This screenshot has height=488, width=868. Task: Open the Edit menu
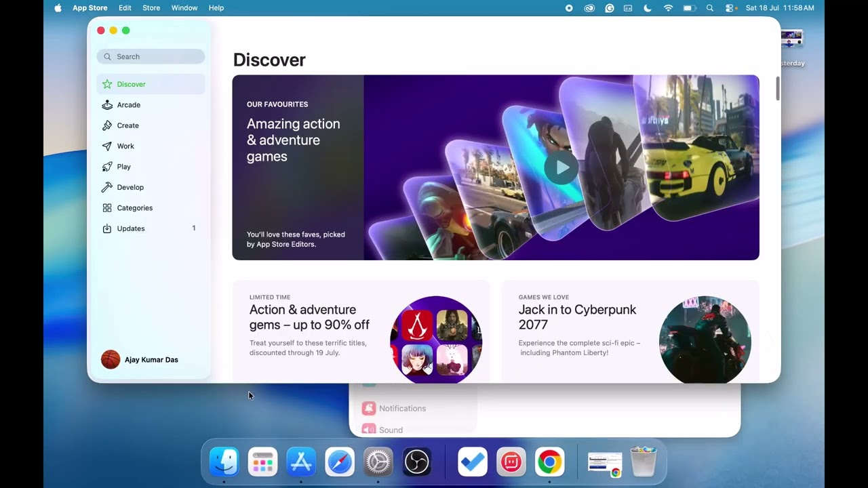coord(125,8)
